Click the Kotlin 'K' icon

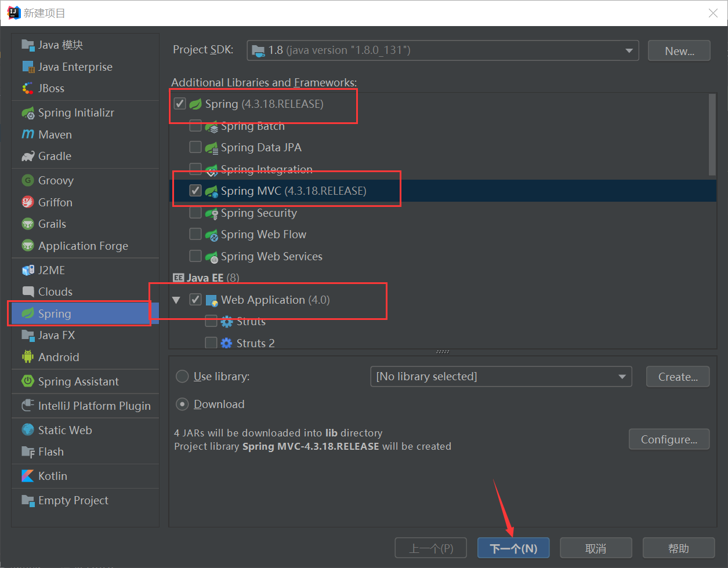coord(28,476)
